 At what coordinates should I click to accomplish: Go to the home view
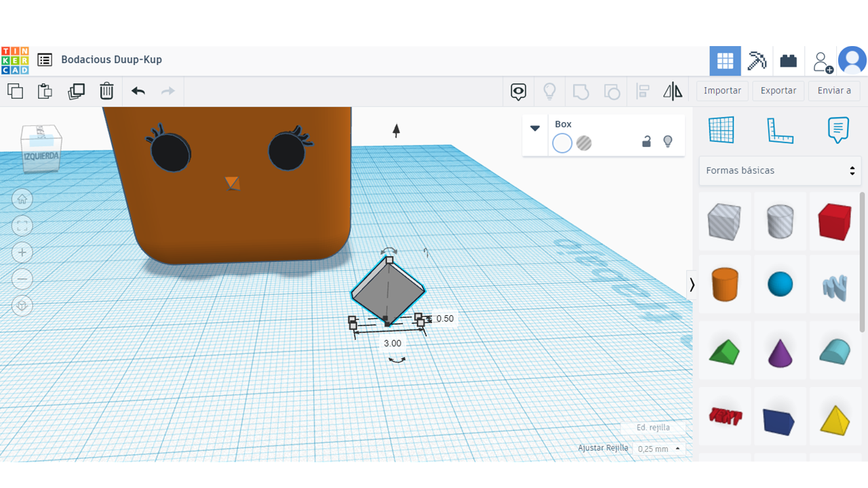pyautogui.click(x=22, y=199)
